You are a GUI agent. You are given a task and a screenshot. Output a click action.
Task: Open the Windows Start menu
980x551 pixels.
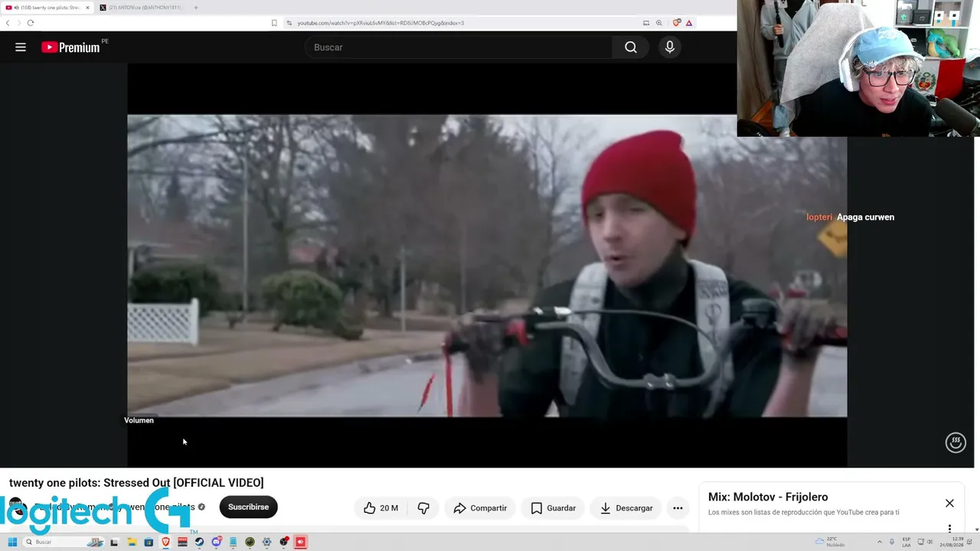[x=12, y=542]
